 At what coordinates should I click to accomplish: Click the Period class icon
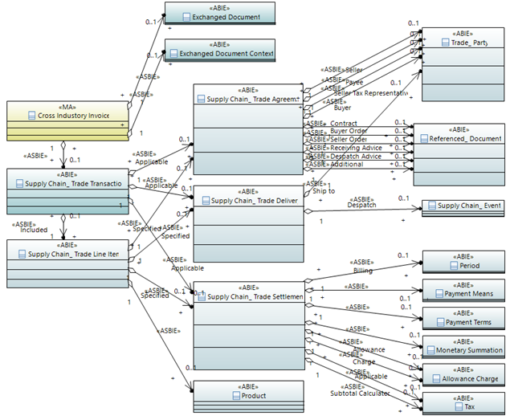[454, 266]
